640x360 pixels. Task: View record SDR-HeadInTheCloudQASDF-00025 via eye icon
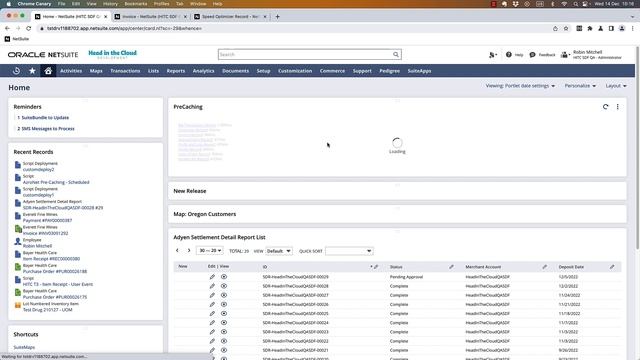(224, 313)
